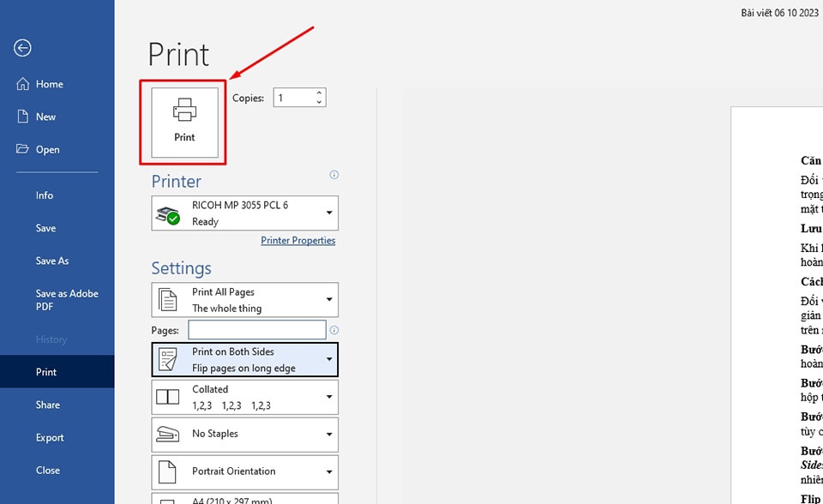Select the Print sidebar tab

click(57, 372)
